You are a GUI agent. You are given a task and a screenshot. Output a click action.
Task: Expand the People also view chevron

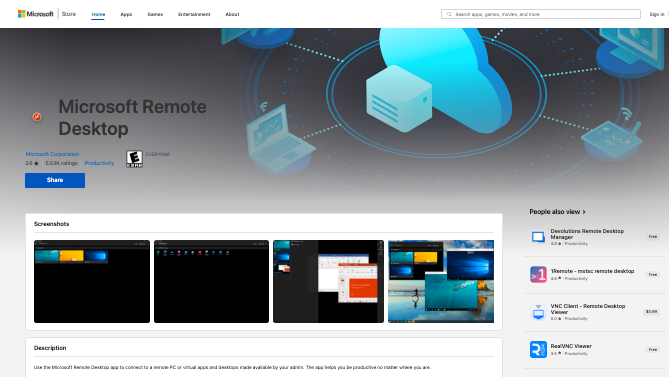pos(584,212)
